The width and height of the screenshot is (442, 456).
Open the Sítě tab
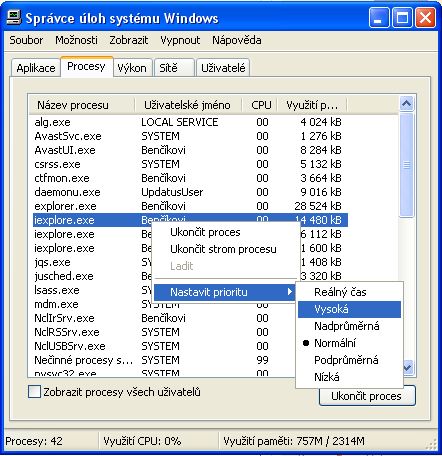[174, 68]
